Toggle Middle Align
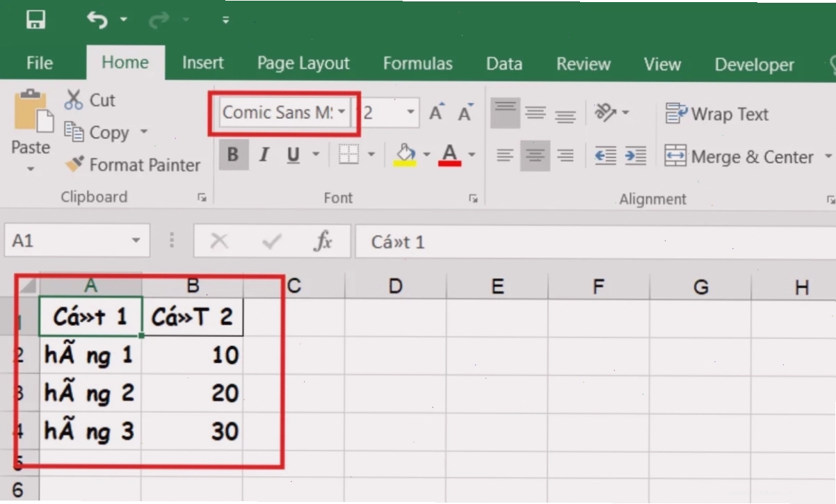Screen dimensions: 836x504 pos(535,113)
